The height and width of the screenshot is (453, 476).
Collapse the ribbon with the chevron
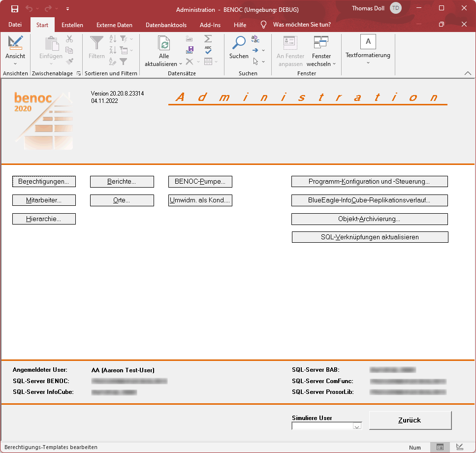point(467,73)
